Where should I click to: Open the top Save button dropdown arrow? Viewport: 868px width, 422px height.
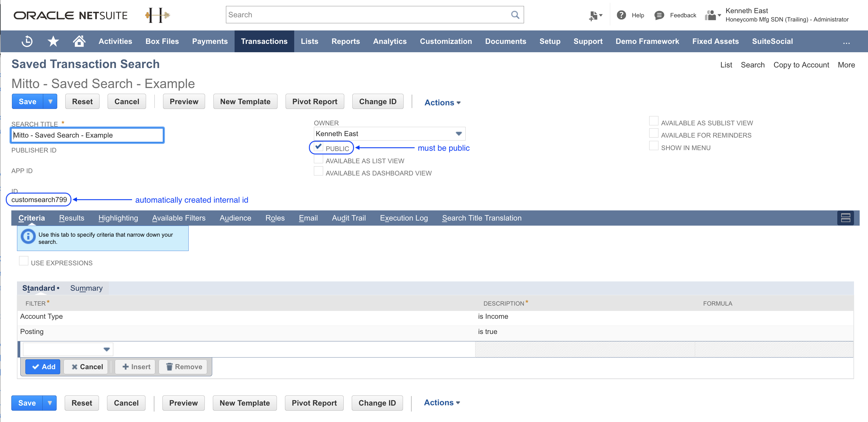coord(50,101)
